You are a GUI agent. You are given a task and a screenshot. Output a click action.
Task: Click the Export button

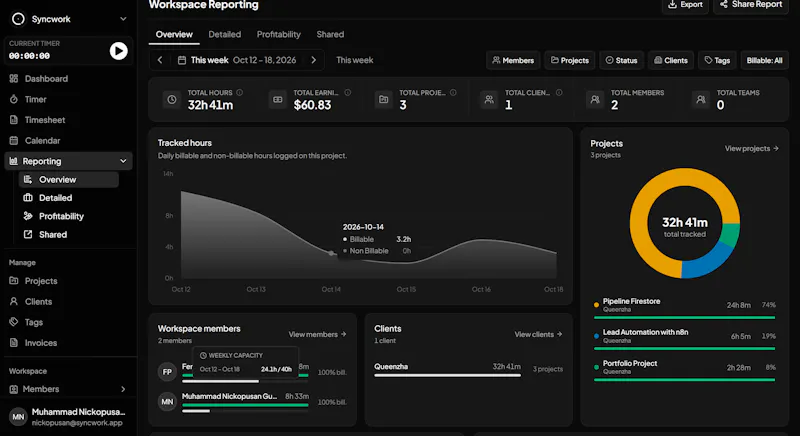(x=685, y=5)
